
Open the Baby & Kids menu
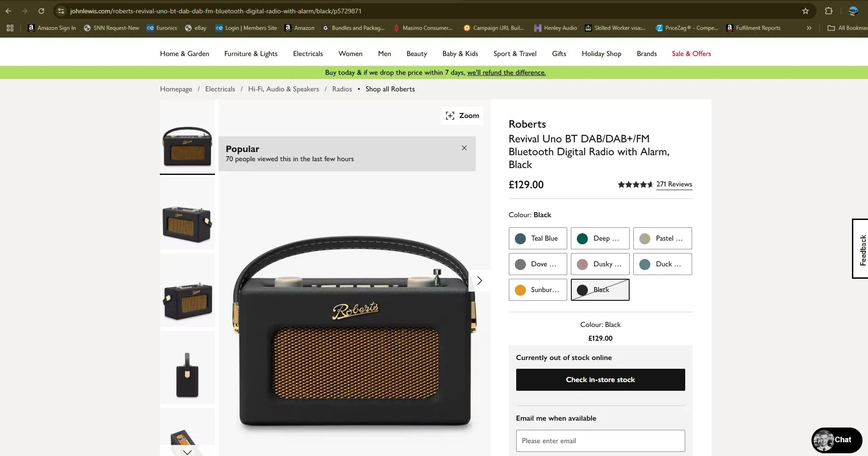click(460, 54)
